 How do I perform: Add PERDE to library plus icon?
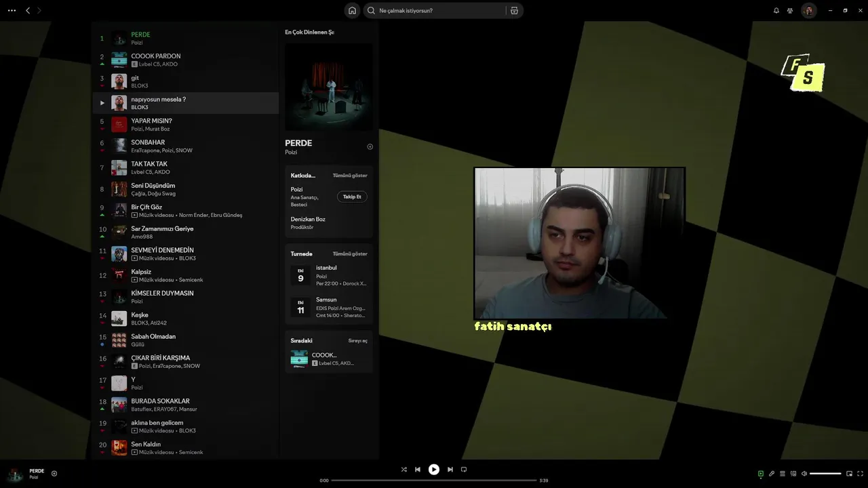tap(370, 146)
